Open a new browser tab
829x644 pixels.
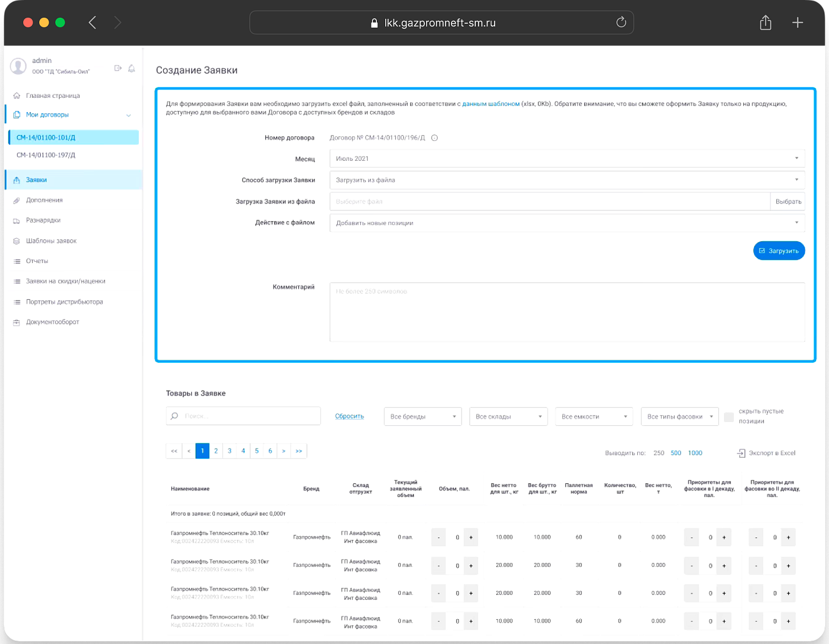[x=797, y=23]
